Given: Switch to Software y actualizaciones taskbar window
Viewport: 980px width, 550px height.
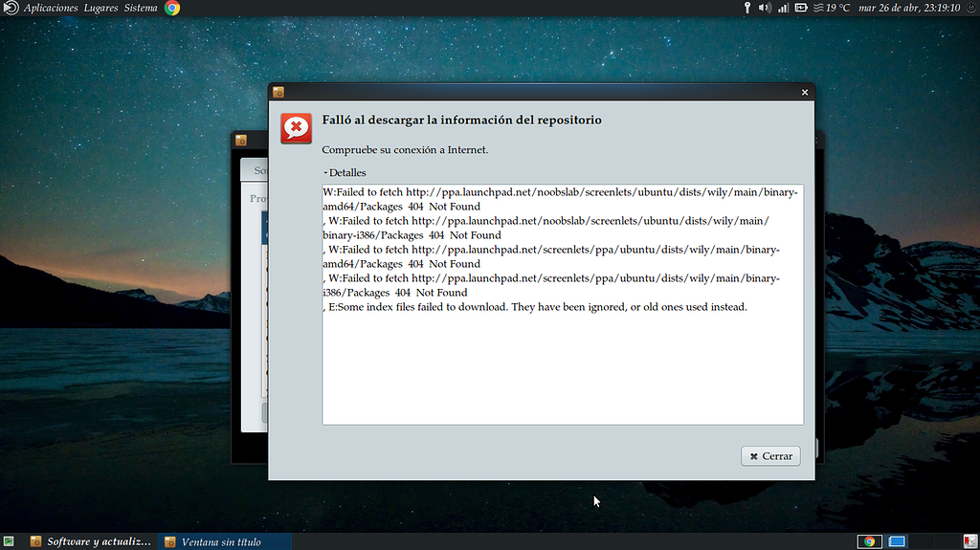Looking at the screenshot, I should (x=91, y=541).
